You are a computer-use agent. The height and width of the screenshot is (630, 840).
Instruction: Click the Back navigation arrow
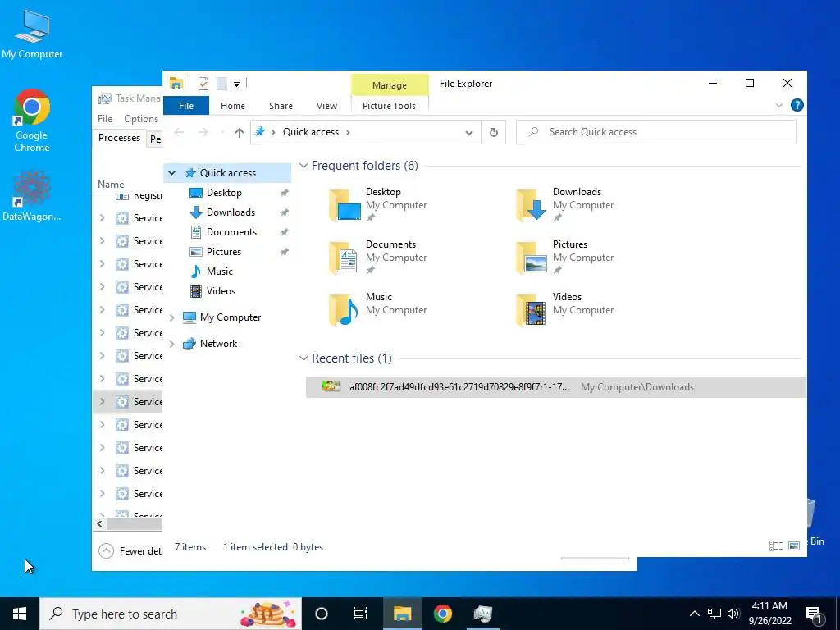point(180,132)
